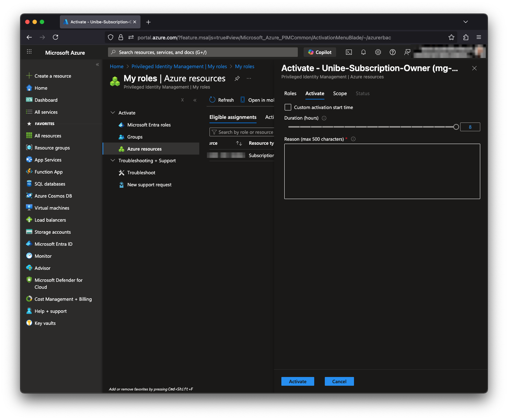Pin the My roles blade
The height and width of the screenshot is (420, 508).
click(237, 78)
